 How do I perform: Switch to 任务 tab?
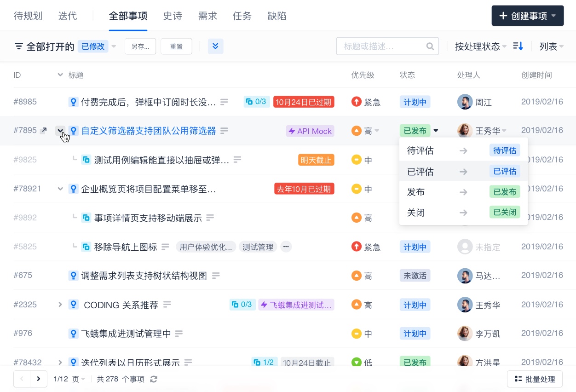point(242,16)
